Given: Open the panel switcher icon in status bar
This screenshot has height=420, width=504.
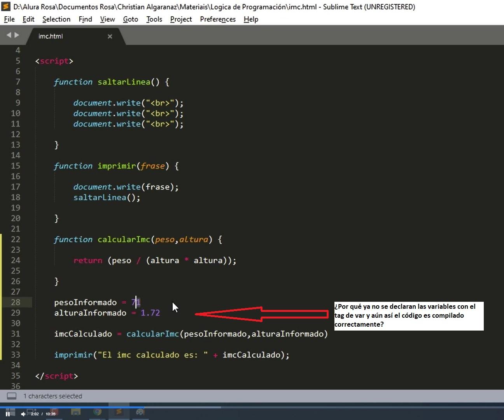Looking at the screenshot, I should pos(12,396).
